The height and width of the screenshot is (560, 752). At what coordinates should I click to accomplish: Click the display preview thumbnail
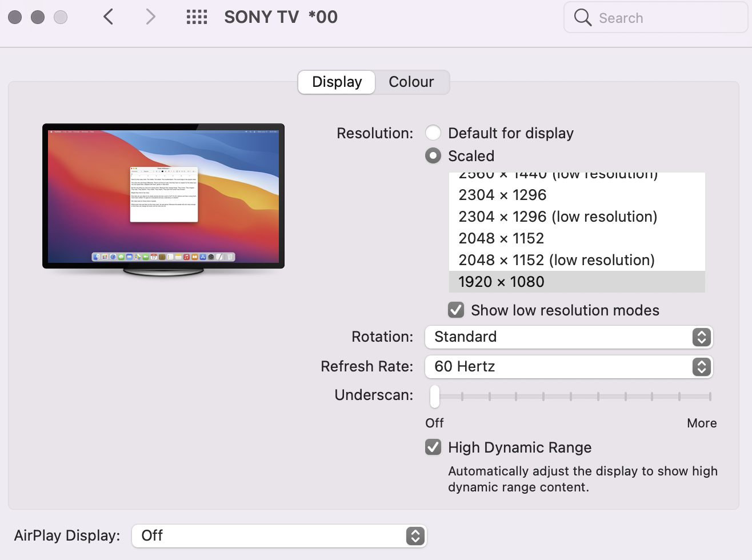tap(163, 199)
